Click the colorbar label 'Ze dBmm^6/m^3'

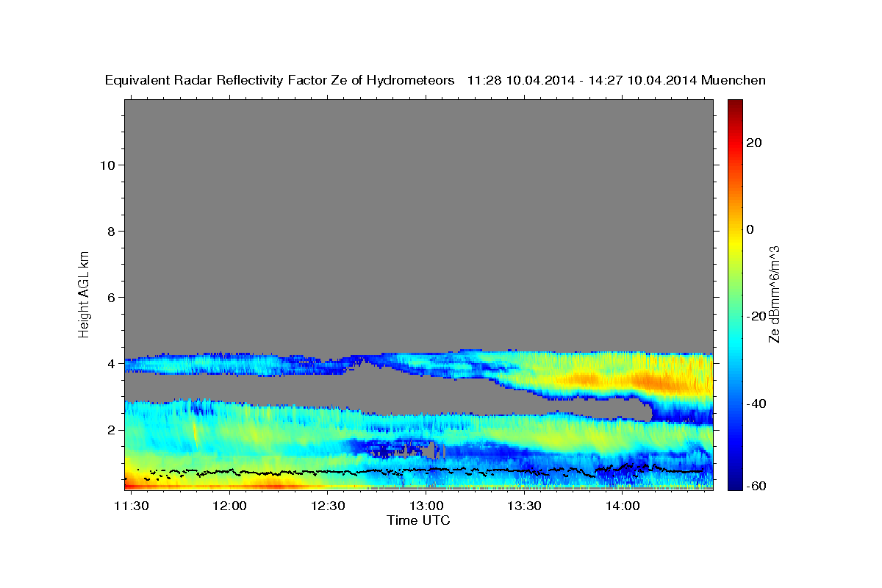click(x=773, y=294)
